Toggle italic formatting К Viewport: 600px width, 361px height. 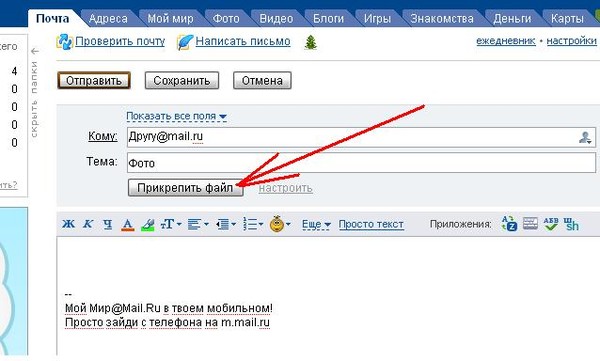pos(88,224)
